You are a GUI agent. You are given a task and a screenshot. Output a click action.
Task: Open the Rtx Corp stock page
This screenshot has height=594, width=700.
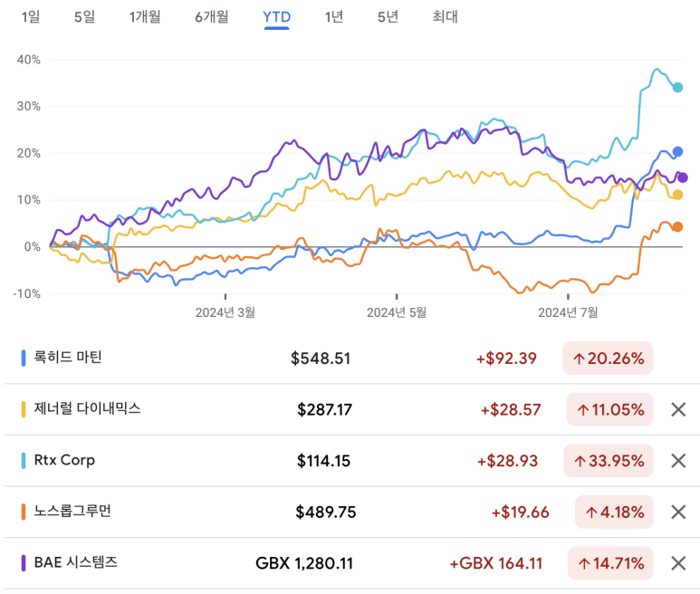click(x=350, y=461)
